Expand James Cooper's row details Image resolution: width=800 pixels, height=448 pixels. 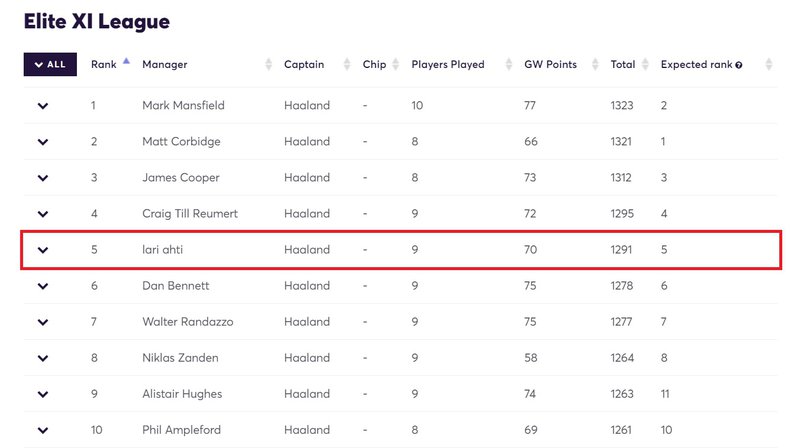43,178
